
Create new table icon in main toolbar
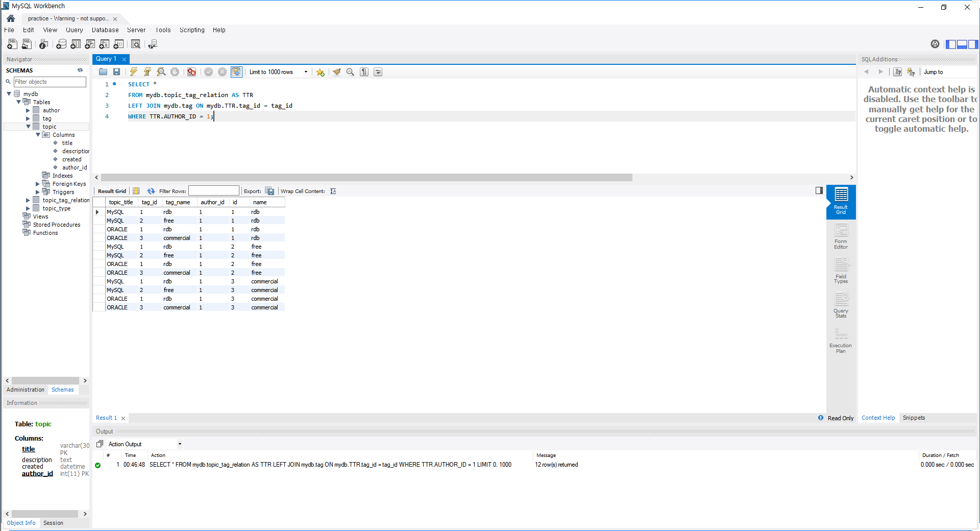[76, 44]
